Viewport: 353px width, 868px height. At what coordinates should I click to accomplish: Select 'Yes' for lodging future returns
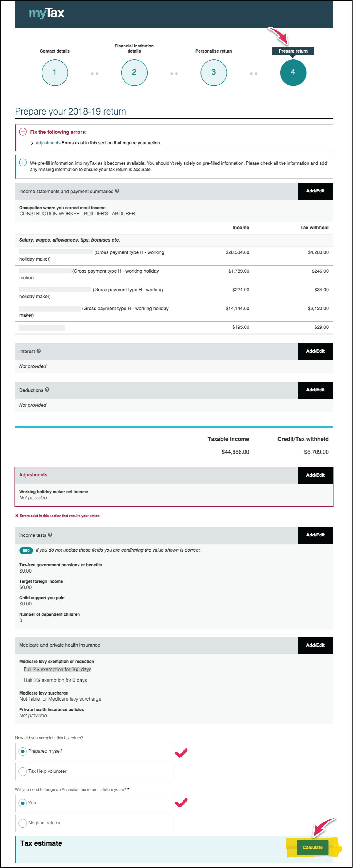[23, 803]
